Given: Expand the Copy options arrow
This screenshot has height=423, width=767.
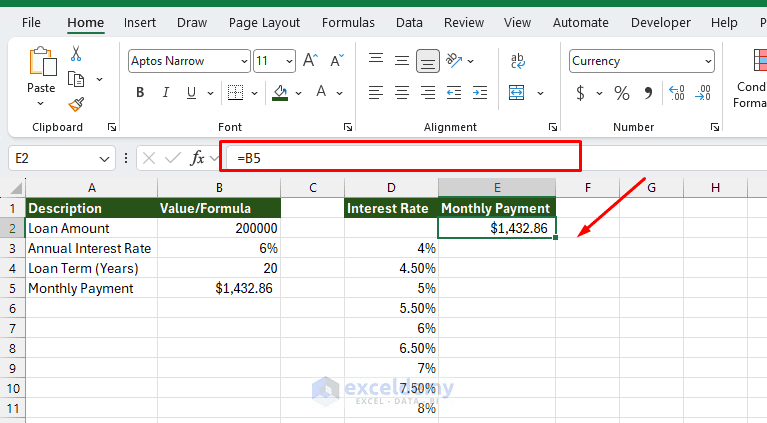Looking at the screenshot, I should [99, 79].
